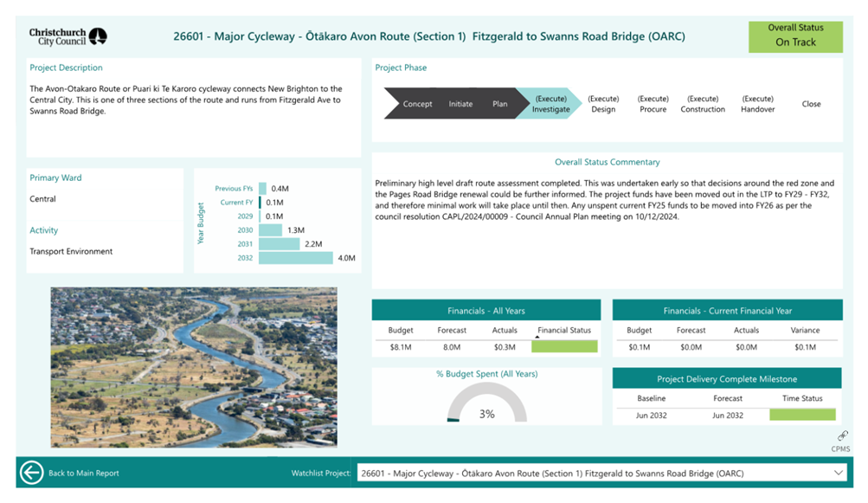Click the Christchurch City Council logo

coord(68,36)
